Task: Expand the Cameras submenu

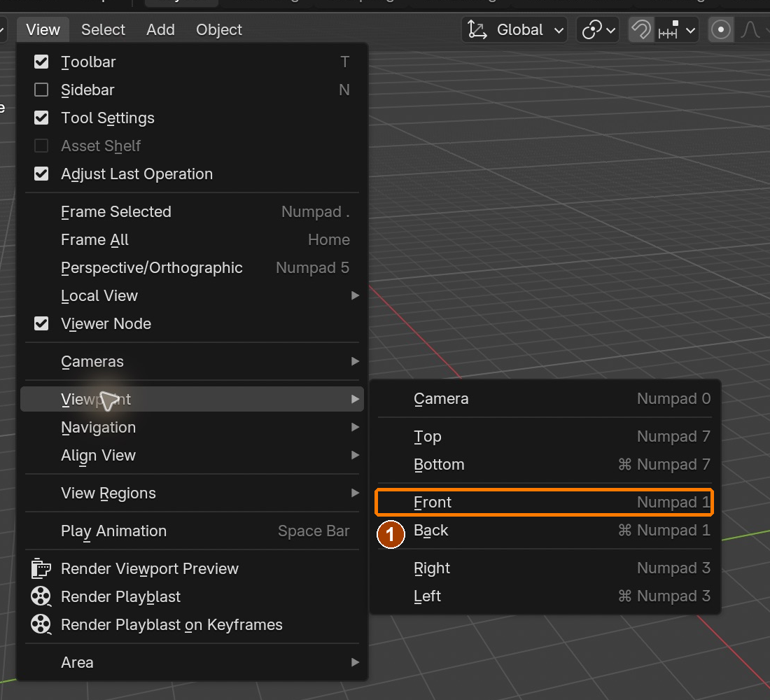Action: tap(192, 361)
